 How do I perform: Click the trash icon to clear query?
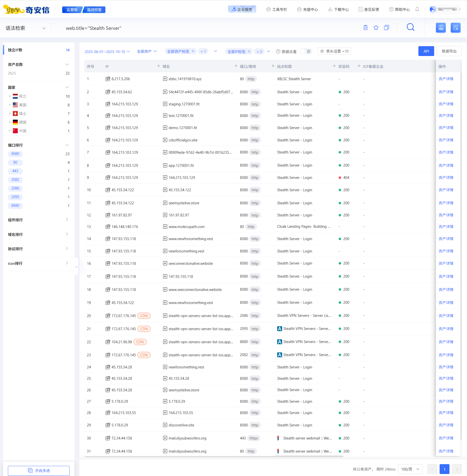365,28
